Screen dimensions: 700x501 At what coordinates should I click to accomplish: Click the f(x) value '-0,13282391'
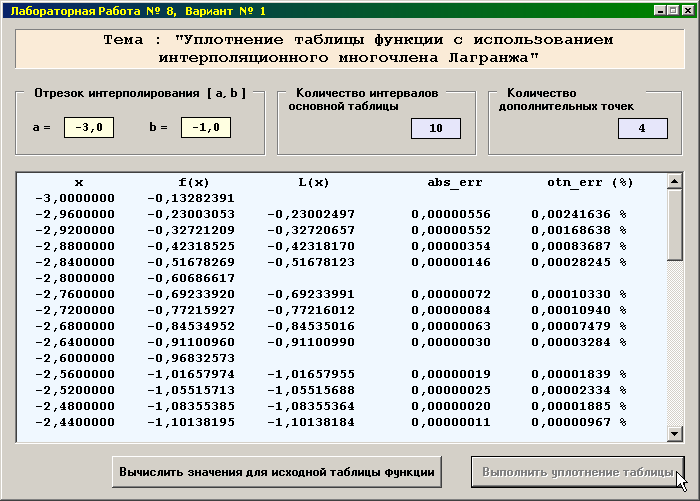click(x=191, y=198)
